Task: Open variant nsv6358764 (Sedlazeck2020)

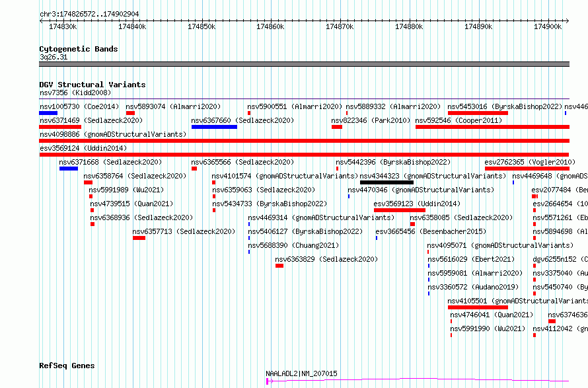Action: click(135, 176)
